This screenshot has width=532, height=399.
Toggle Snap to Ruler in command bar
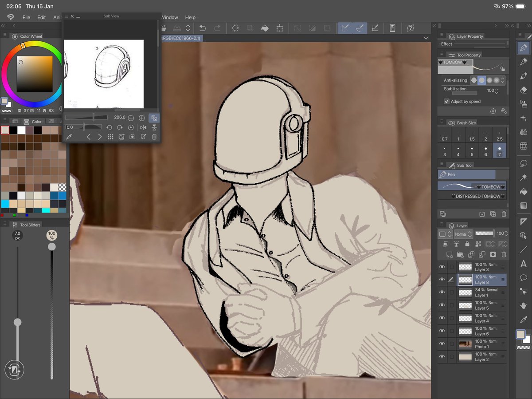coord(345,28)
